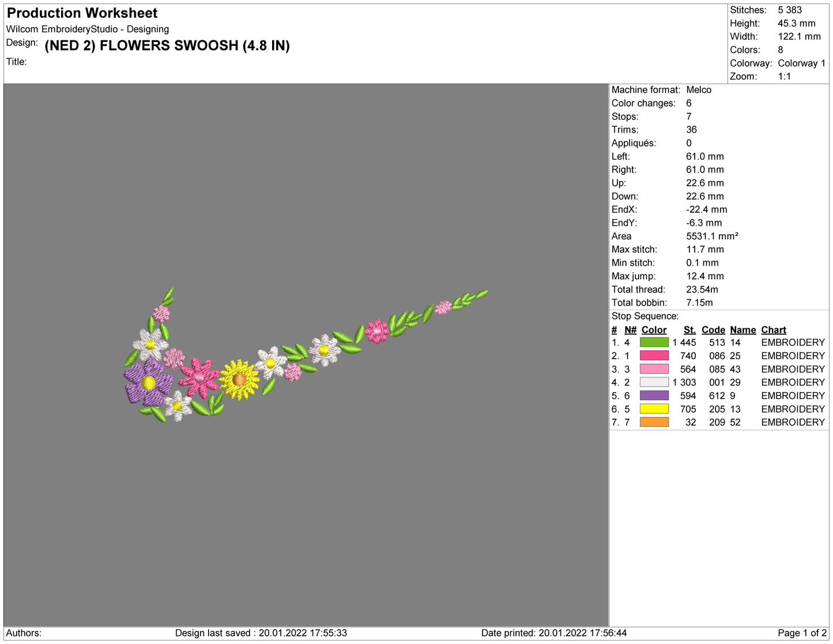Click the yellow thread color swatch
Screen dimensions: 833x644
(x=654, y=409)
